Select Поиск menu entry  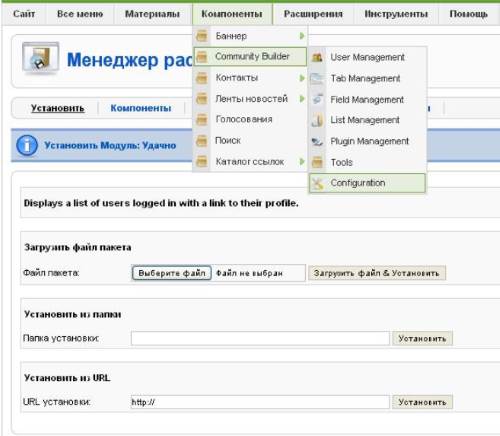[x=250, y=140]
